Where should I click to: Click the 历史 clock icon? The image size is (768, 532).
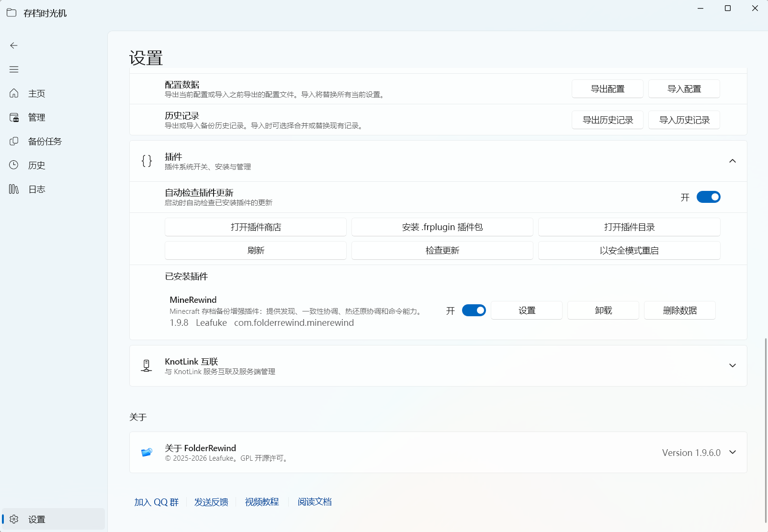coord(14,165)
